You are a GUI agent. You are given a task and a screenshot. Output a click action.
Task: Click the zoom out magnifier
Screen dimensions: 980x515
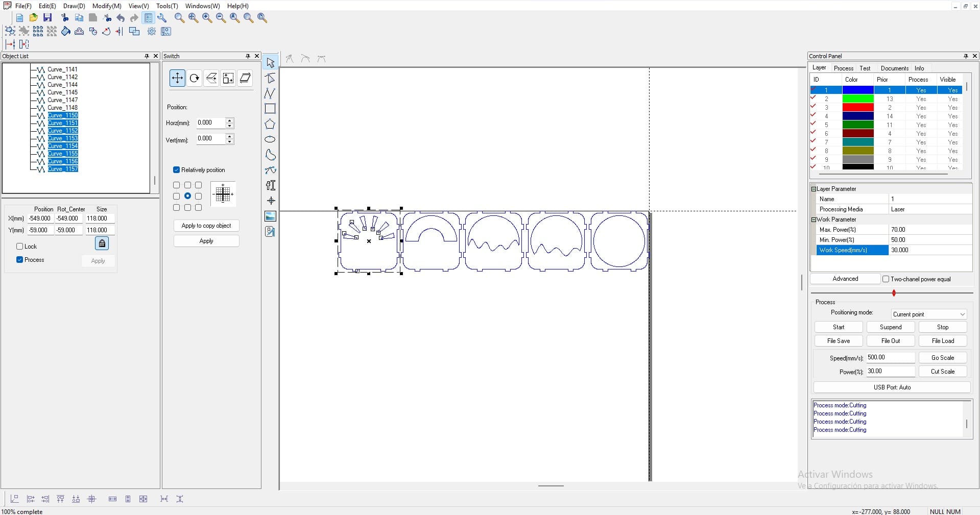point(221,18)
